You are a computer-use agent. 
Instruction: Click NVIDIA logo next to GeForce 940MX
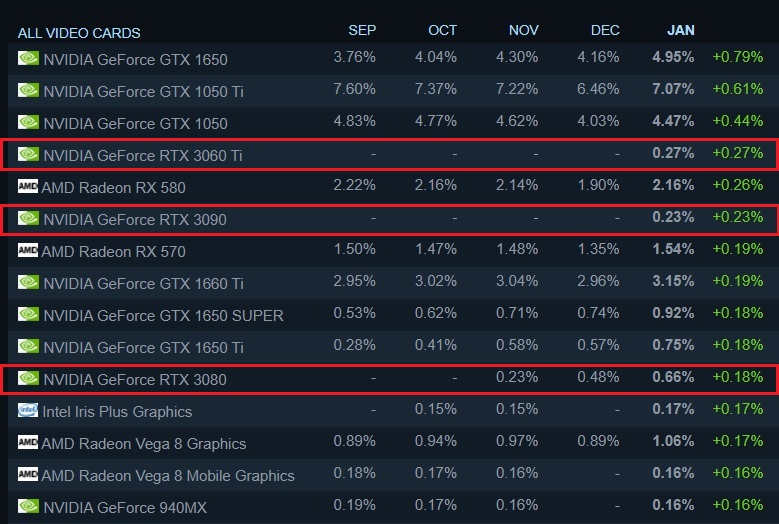28,506
